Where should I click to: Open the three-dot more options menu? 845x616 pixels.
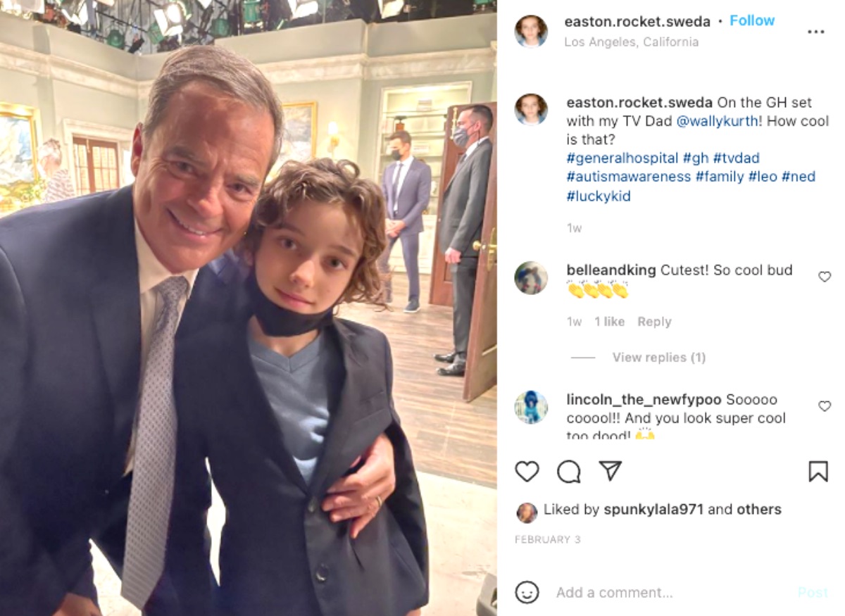[815, 32]
